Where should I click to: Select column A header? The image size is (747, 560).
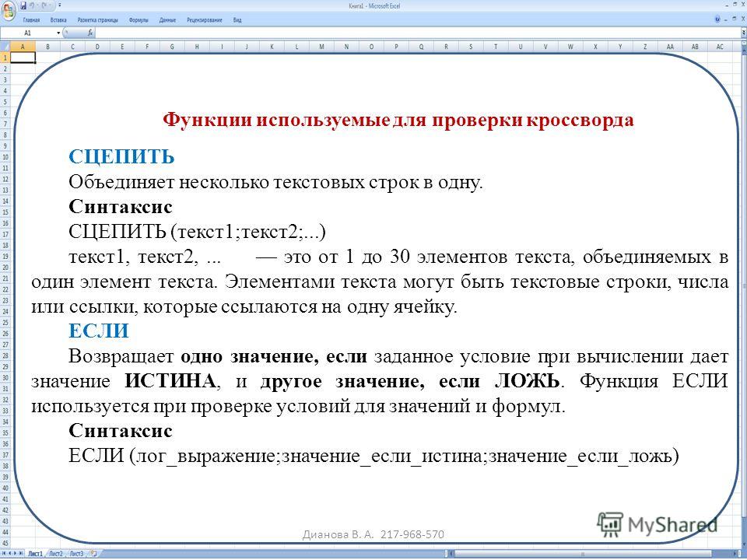(23, 47)
